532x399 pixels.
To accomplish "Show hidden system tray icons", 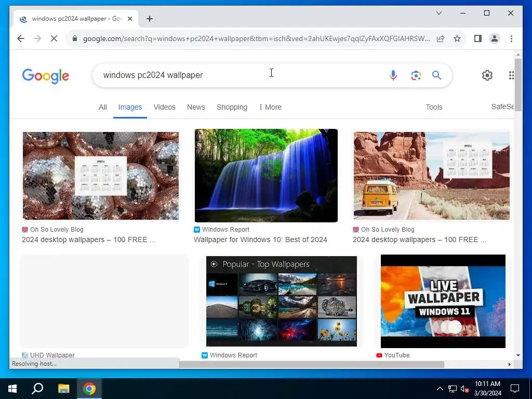I will tap(440, 389).
